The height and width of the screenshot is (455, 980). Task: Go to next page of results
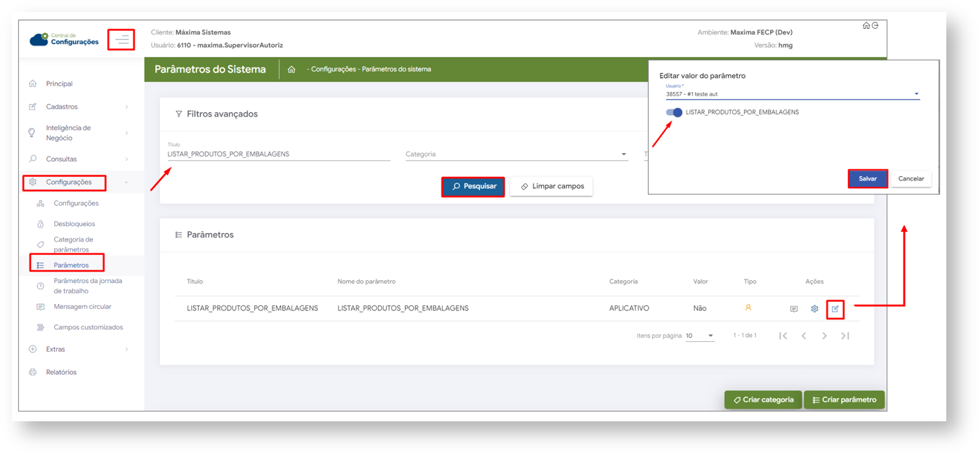(x=824, y=336)
